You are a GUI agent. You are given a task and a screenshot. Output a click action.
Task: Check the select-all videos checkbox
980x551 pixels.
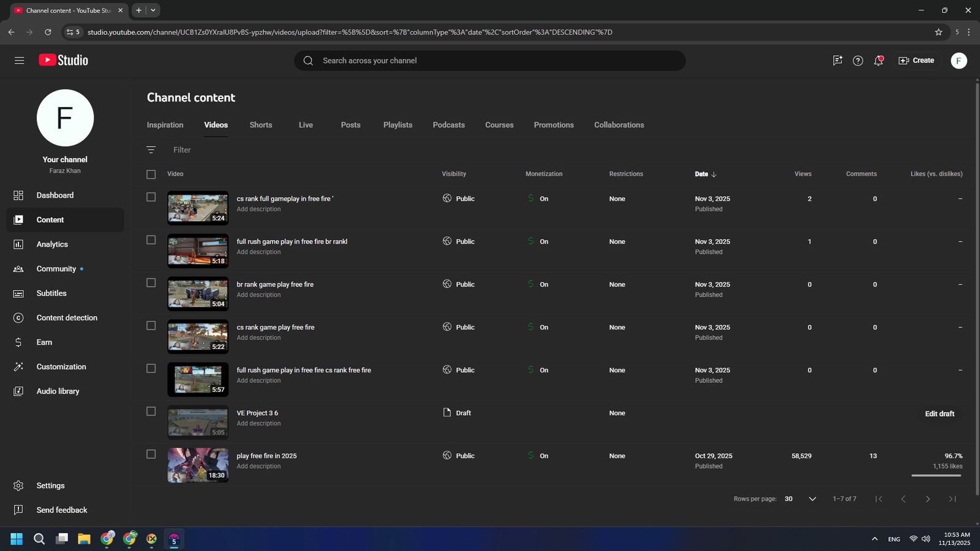pos(151,174)
